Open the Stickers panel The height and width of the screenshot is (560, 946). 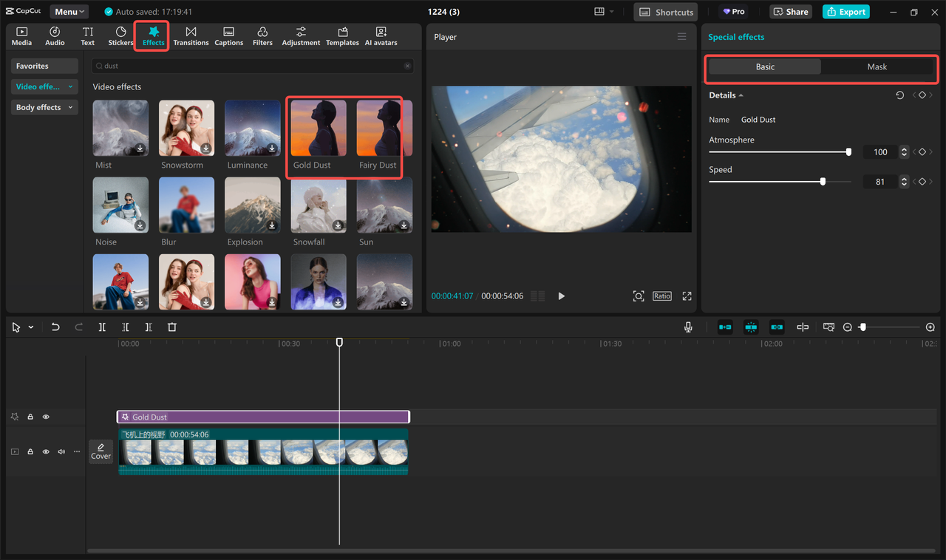(120, 35)
